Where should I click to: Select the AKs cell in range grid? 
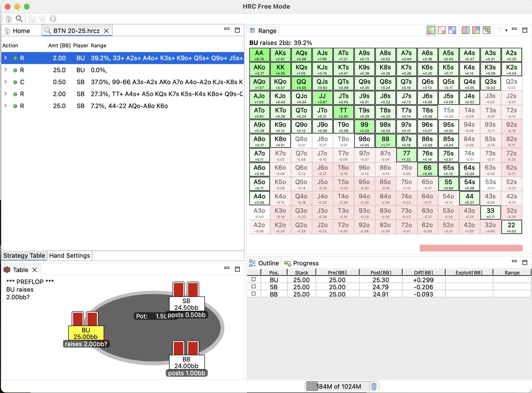(280, 55)
